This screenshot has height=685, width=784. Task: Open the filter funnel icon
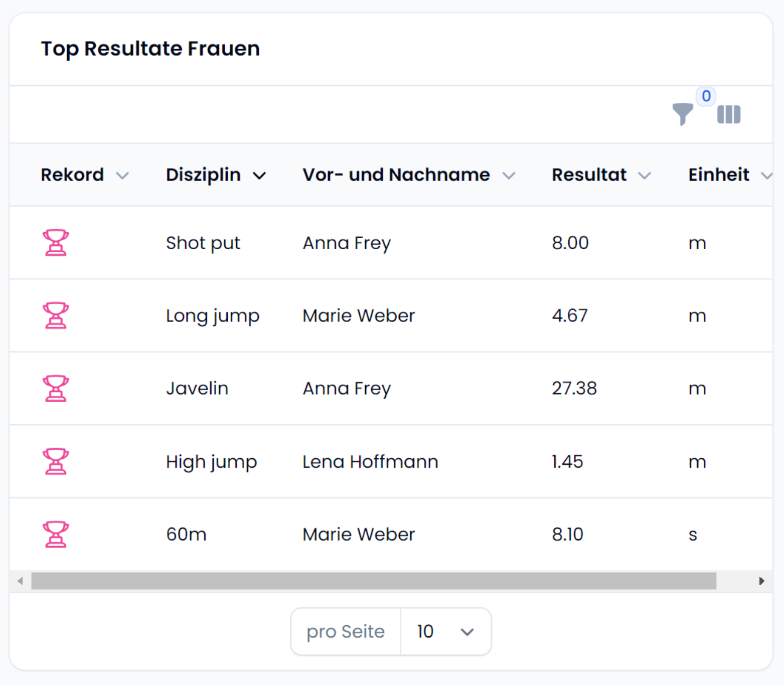click(682, 114)
